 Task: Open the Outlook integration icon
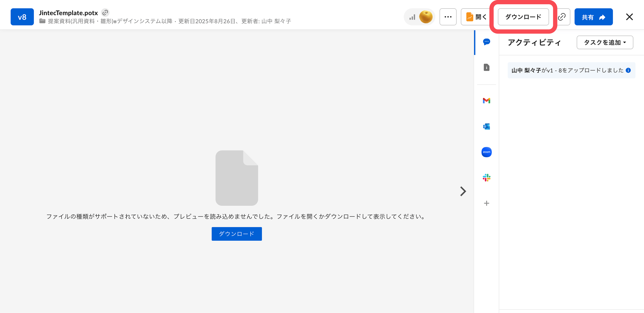(486, 127)
